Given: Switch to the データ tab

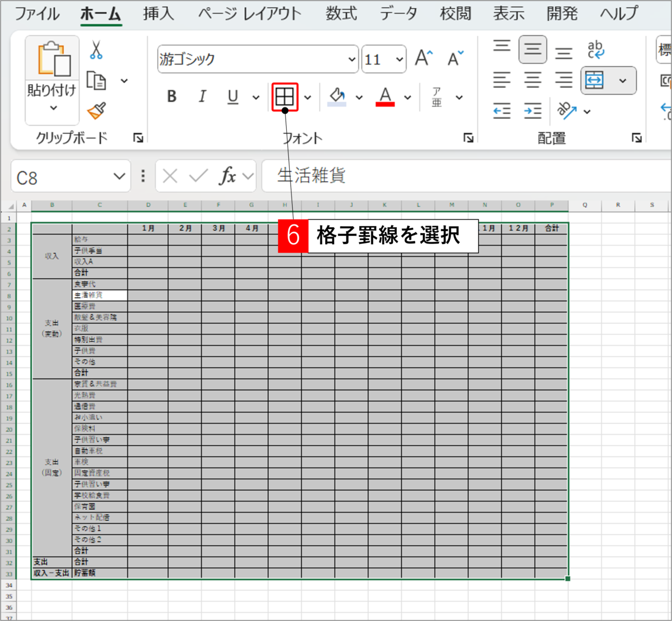Looking at the screenshot, I should [x=398, y=13].
